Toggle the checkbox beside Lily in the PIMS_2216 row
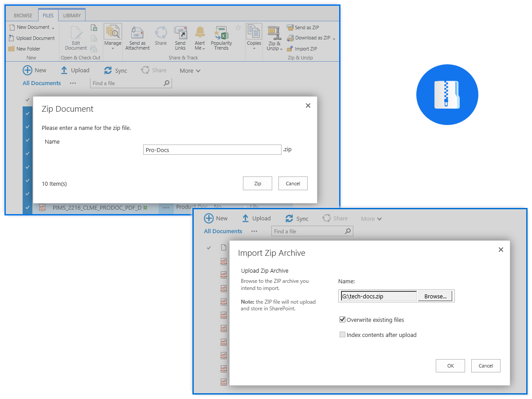This screenshot has width=532, height=399. coord(245,207)
